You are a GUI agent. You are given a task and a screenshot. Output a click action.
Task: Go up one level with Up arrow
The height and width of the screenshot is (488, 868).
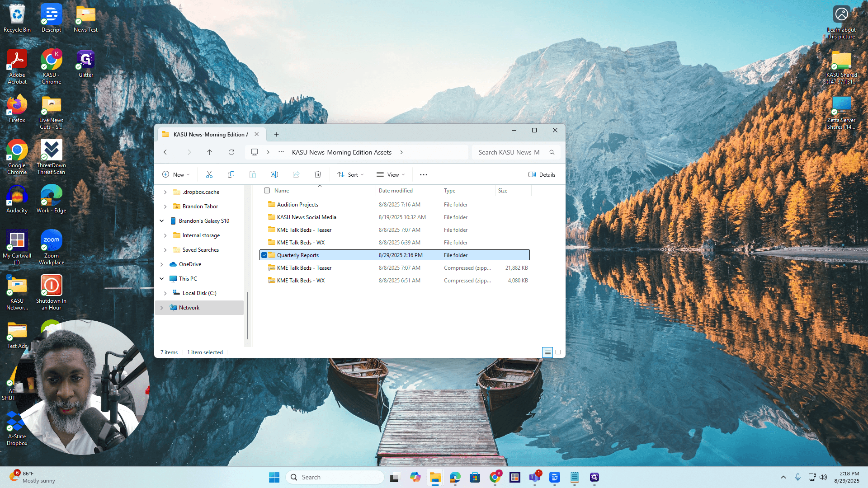pyautogui.click(x=210, y=152)
